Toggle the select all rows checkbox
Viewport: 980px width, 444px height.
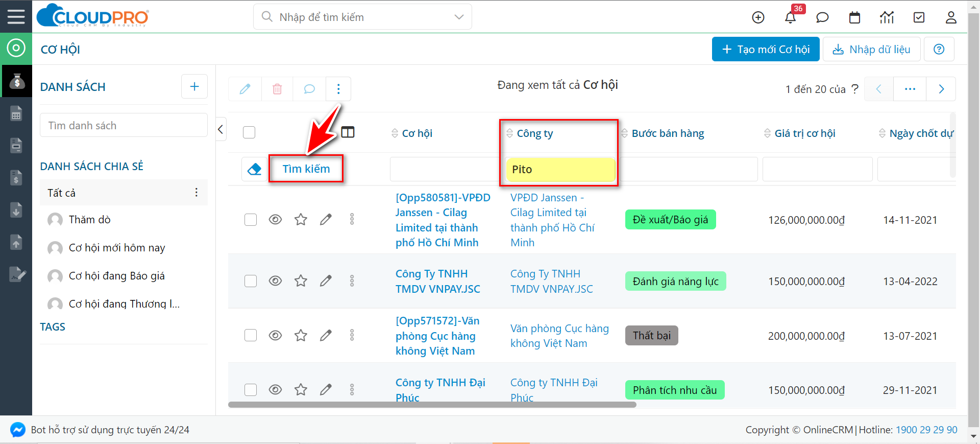coord(249,132)
